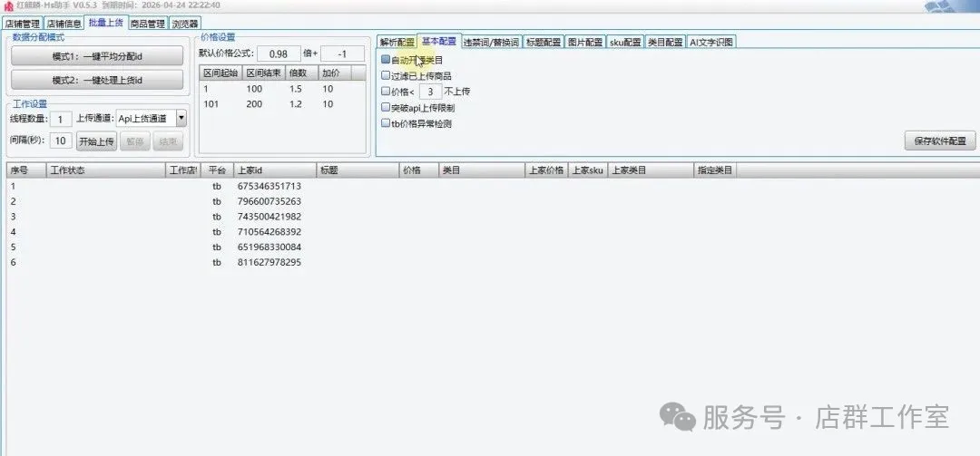Click the app logo icon in title bar
The height and width of the screenshot is (456, 980).
pyautogui.click(x=9, y=5)
